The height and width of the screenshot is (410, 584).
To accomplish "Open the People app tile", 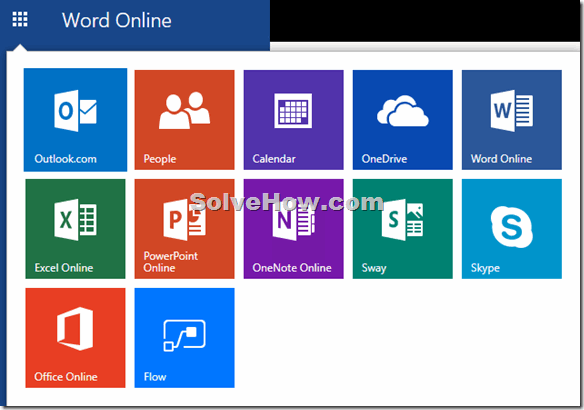I will pos(184,120).
